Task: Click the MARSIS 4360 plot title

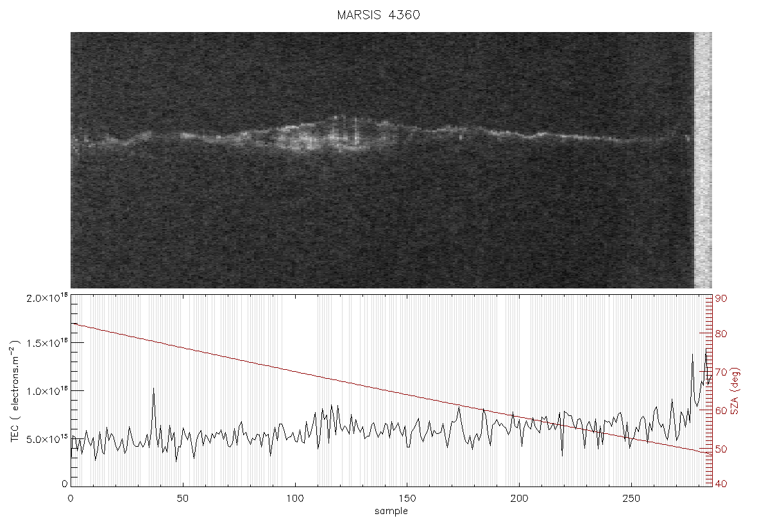Action: click(378, 15)
